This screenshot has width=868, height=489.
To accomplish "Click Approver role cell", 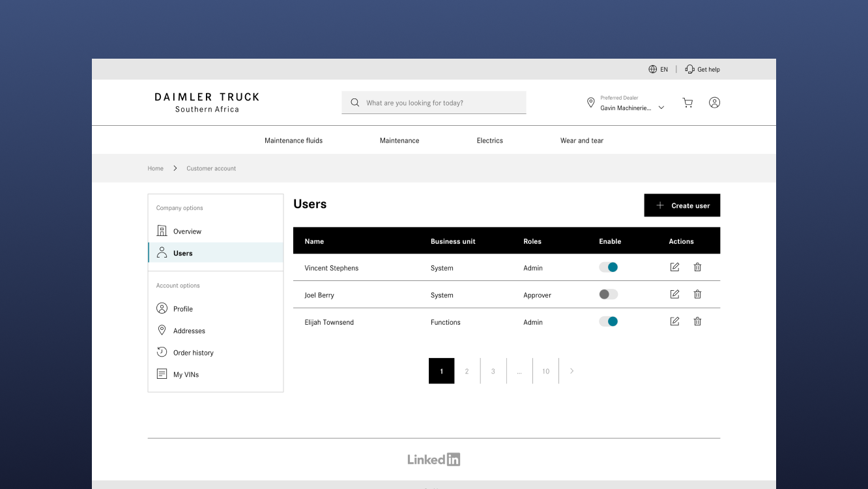I will 538,295.
